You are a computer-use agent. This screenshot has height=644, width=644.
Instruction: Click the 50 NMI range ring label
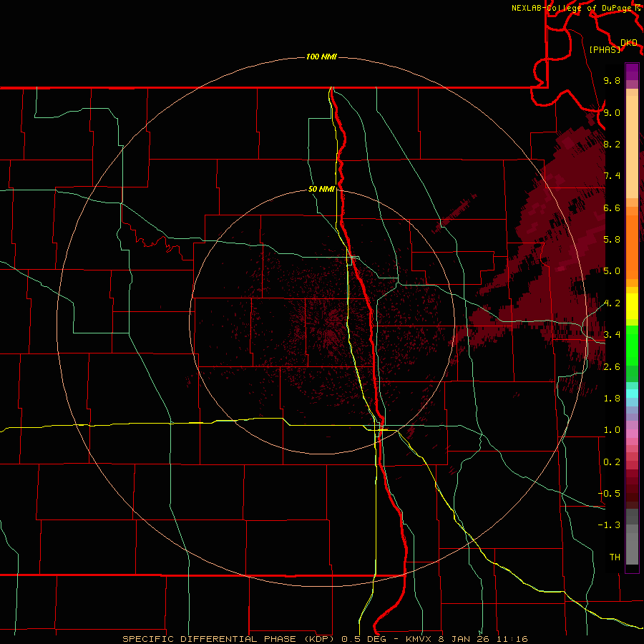point(321,189)
